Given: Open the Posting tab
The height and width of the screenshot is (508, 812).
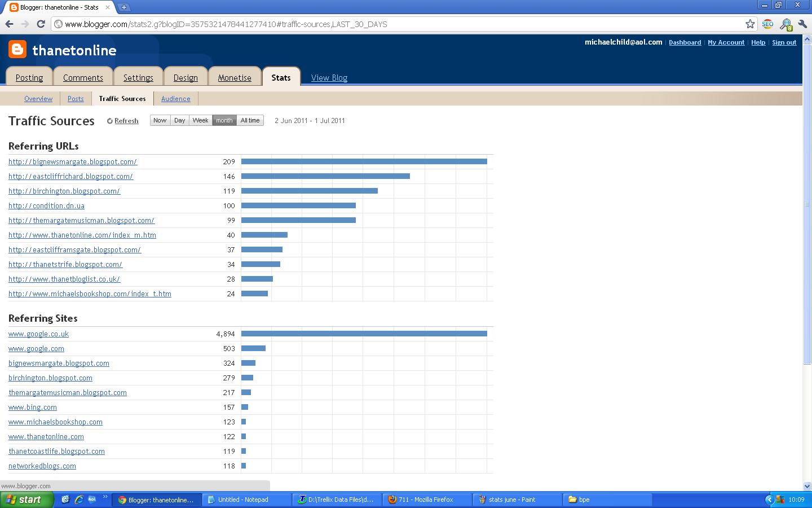Looking at the screenshot, I should coord(29,78).
